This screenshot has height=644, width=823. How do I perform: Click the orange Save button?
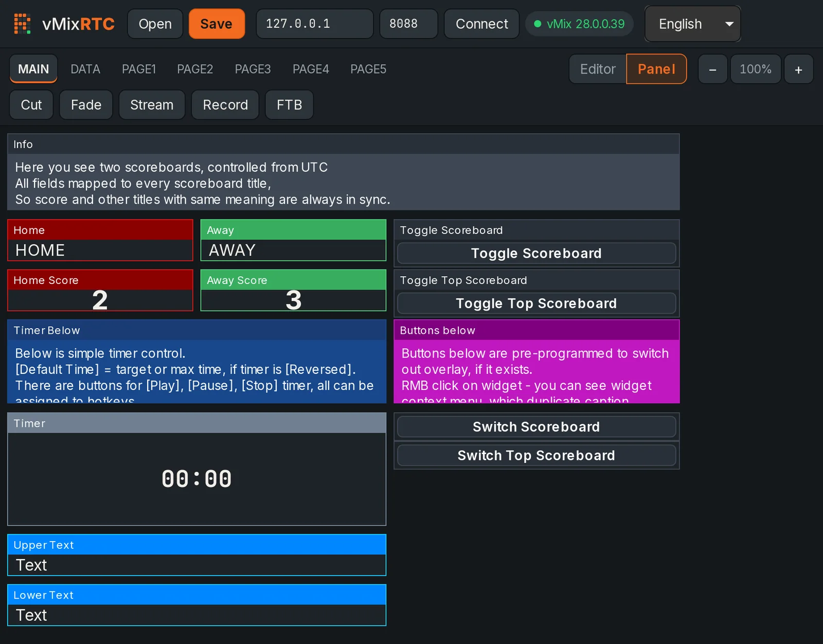(217, 24)
